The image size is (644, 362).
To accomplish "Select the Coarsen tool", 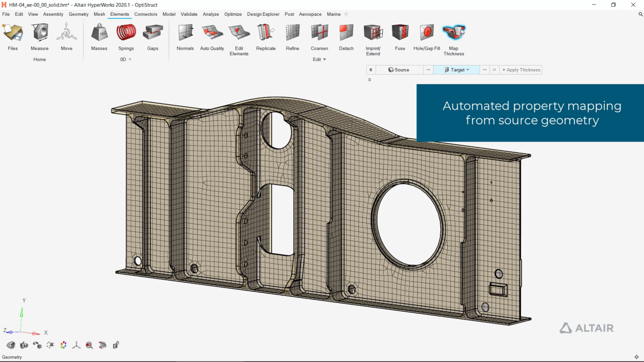I will [x=320, y=37].
